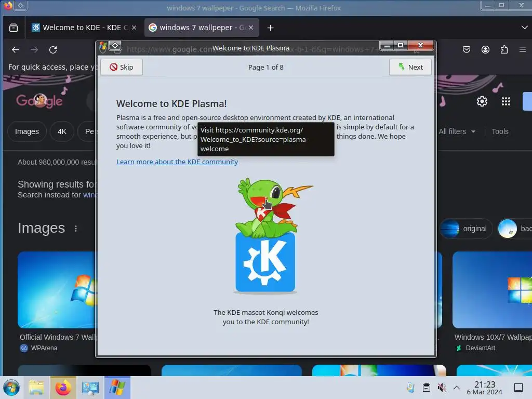Open Learn more about the KDE community link
This screenshot has height=399, width=532.
(177, 162)
